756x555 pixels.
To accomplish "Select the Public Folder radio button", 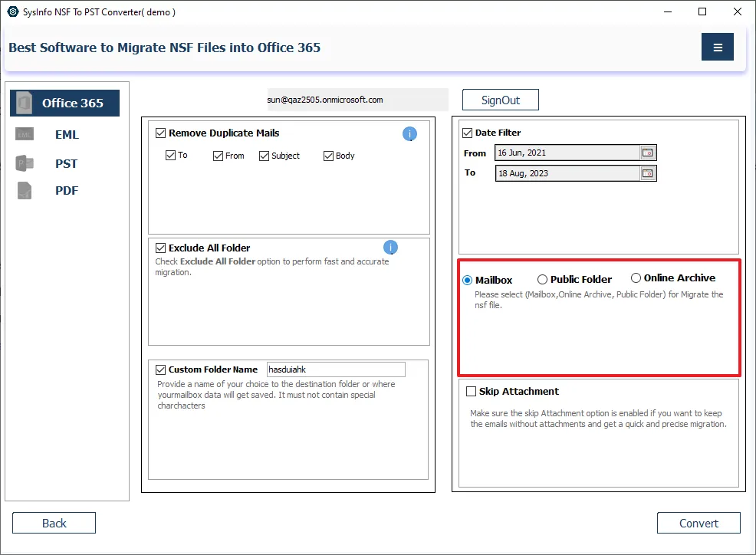I will click(x=543, y=280).
